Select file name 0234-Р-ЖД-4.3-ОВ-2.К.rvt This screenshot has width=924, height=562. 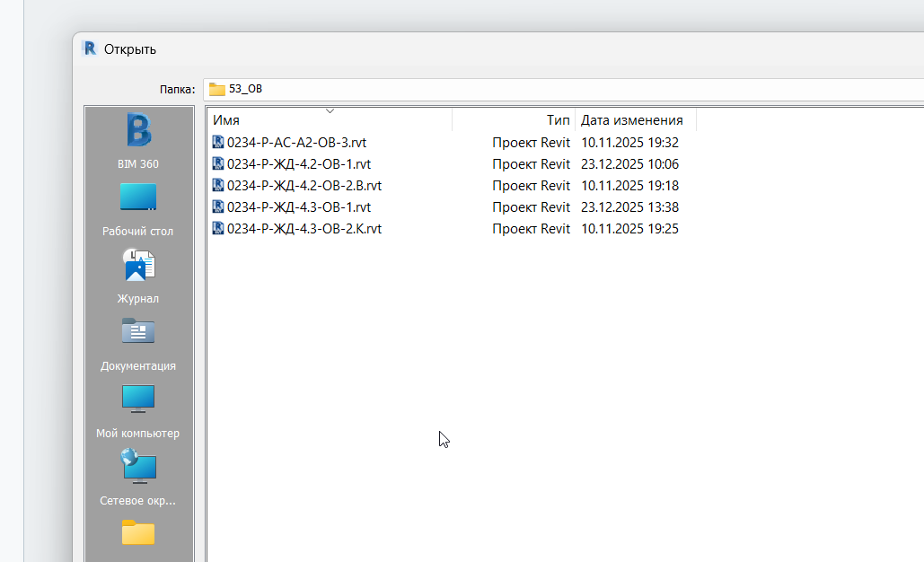304,229
